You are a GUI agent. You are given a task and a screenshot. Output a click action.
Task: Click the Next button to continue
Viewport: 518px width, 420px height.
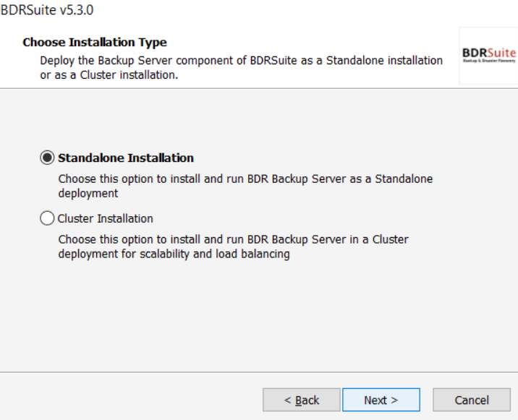(381, 400)
